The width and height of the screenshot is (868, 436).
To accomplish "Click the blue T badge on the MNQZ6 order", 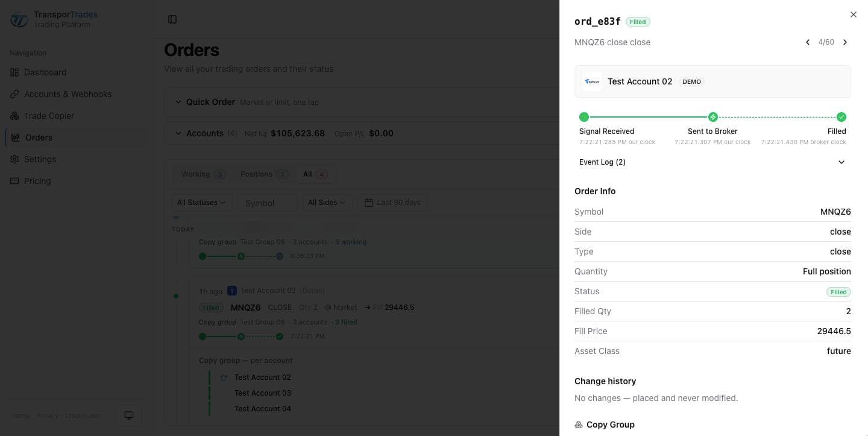I will [x=232, y=291].
